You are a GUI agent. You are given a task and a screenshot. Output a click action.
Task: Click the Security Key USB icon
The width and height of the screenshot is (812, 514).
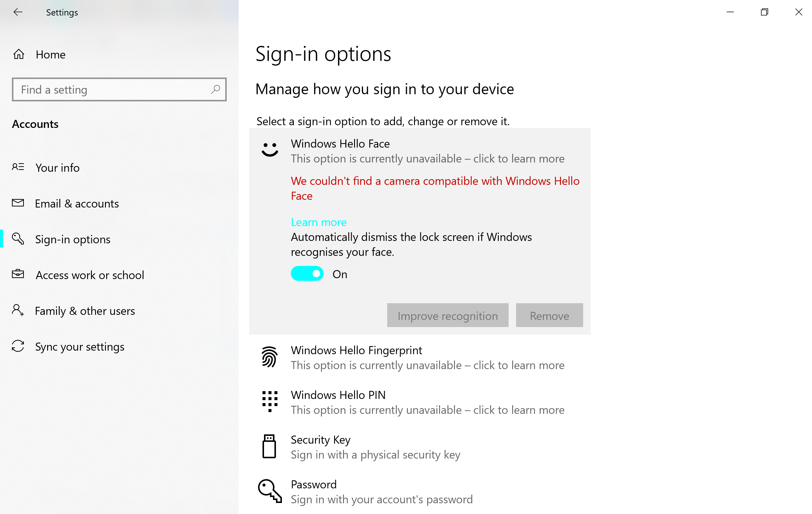[269, 446]
